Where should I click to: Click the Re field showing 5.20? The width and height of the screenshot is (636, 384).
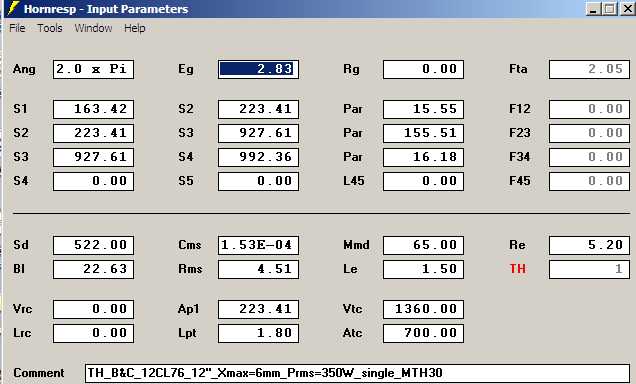[589, 245]
